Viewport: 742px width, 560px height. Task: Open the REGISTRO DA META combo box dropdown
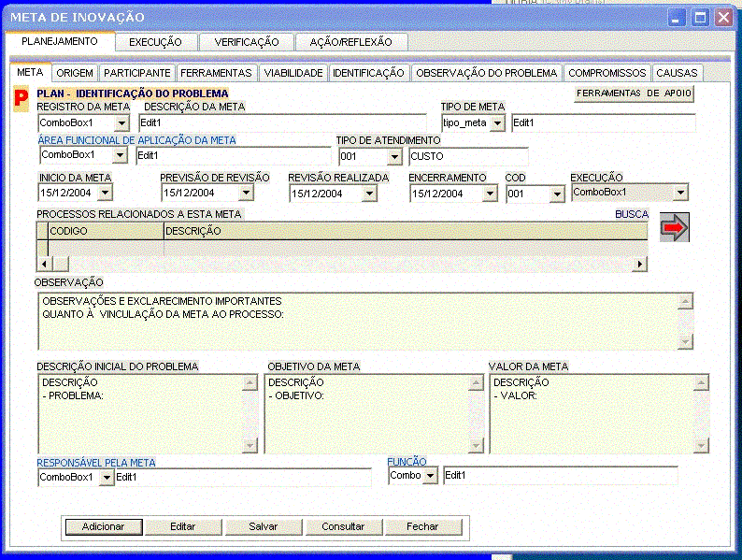click(x=121, y=123)
